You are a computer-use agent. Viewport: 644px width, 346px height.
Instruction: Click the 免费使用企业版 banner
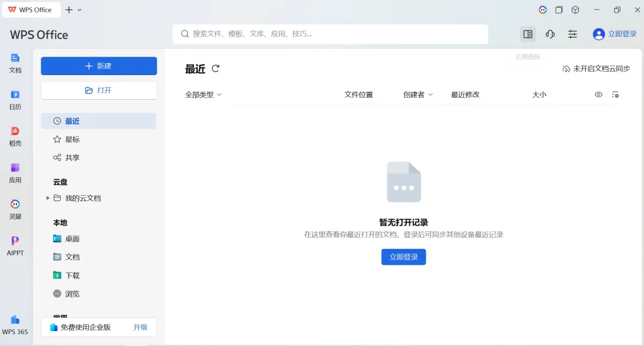tap(98, 327)
